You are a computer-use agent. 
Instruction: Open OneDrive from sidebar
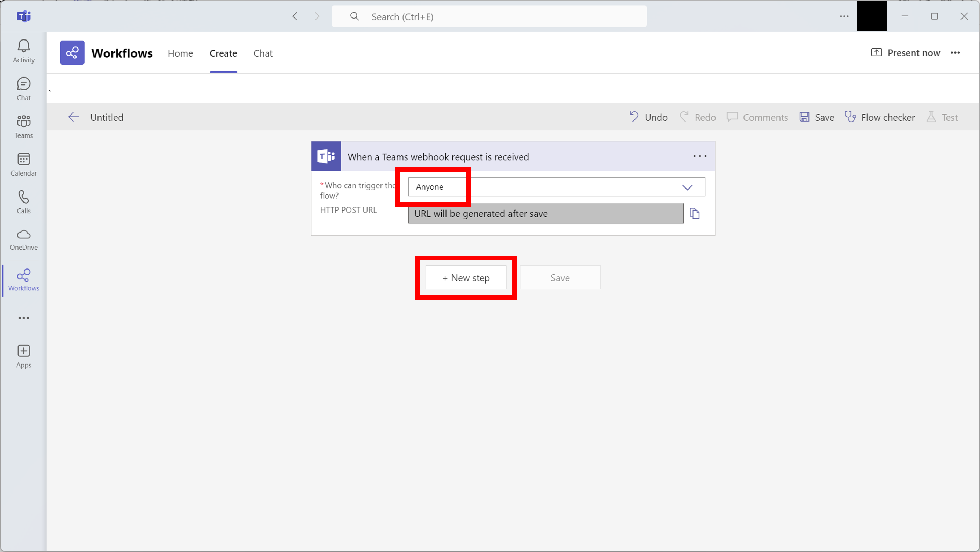(x=24, y=240)
